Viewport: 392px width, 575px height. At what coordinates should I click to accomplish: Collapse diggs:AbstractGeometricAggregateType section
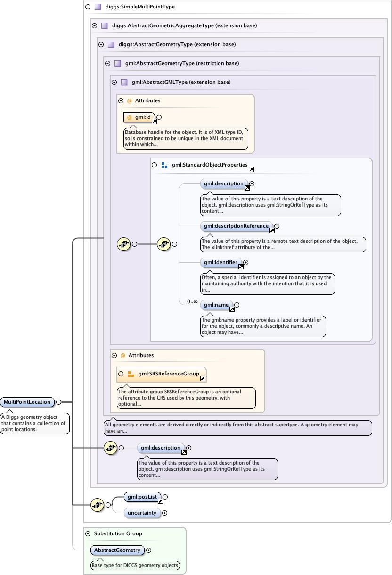94,25
